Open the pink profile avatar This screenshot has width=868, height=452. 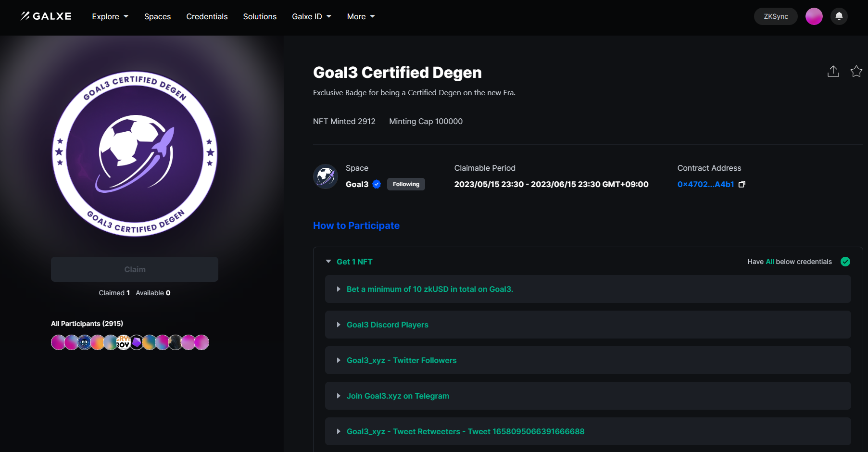pyautogui.click(x=814, y=16)
